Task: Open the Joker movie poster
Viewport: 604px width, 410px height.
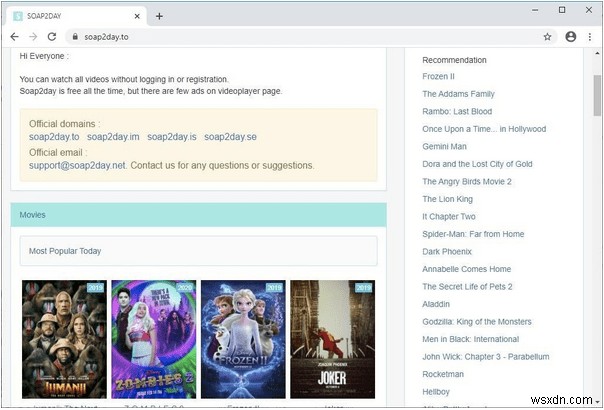Action: point(332,339)
